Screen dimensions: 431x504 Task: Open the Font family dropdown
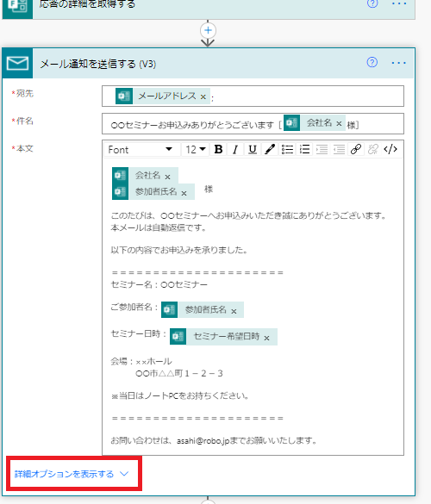pos(141,149)
